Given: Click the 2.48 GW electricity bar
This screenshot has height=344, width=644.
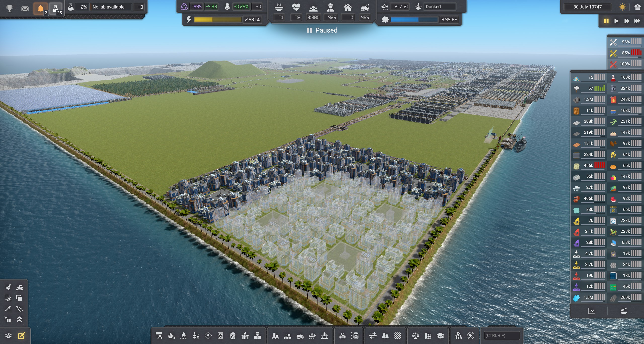Looking at the screenshot, I should point(218,20).
